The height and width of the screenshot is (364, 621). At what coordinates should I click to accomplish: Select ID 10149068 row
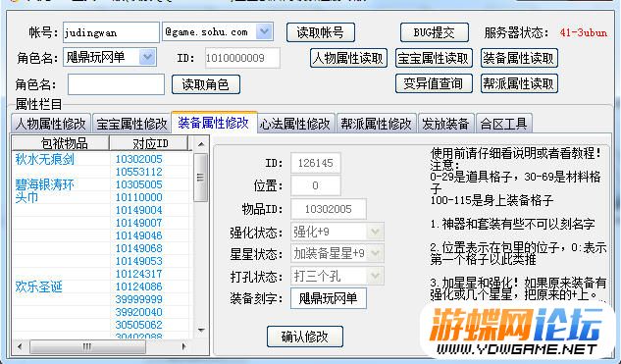click(x=138, y=248)
